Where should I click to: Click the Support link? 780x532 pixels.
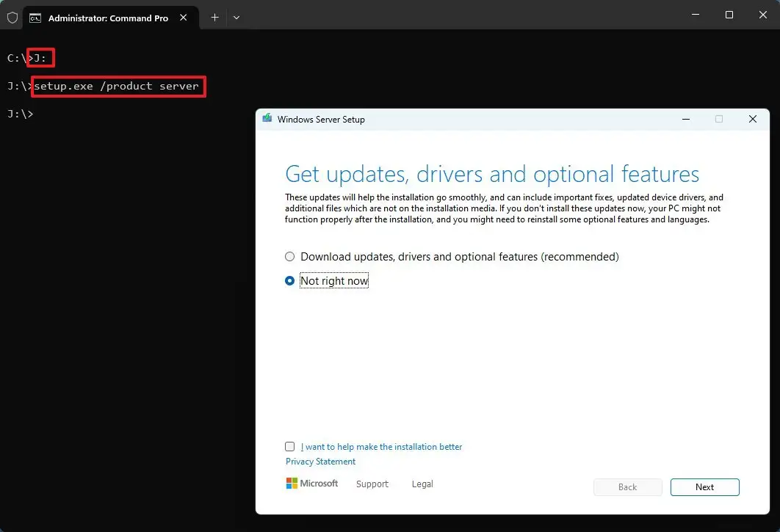[x=372, y=484]
